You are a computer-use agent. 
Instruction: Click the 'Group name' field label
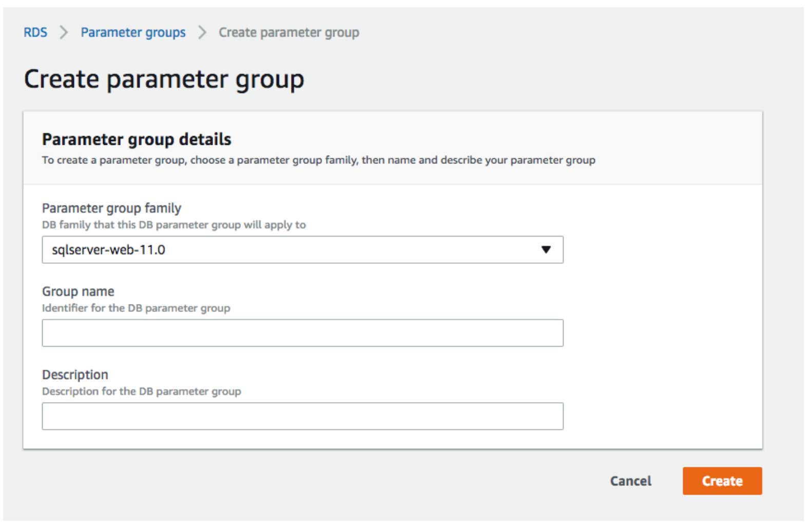point(78,291)
